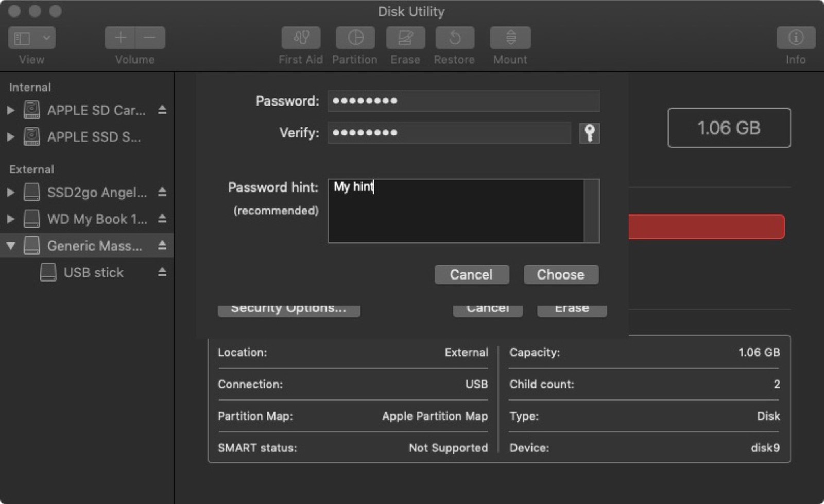Eject the USB stick volume

[x=161, y=272]
